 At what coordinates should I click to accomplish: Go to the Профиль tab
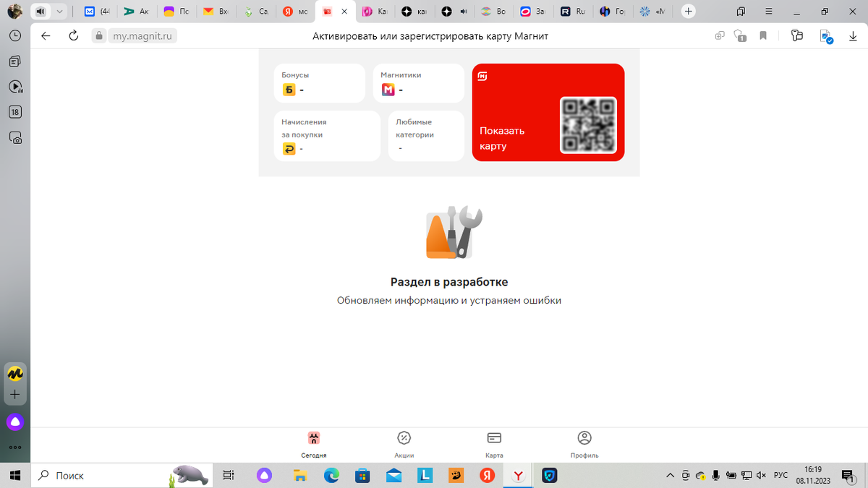point(584,445)
